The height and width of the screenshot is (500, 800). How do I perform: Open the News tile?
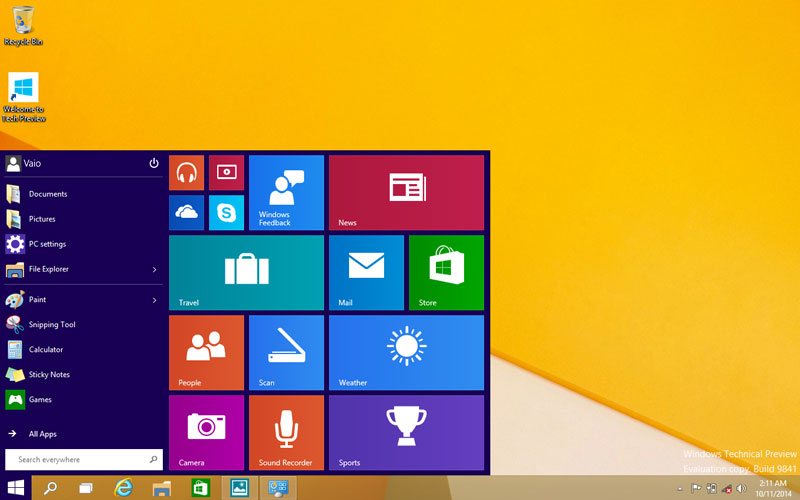click(x=406, y=193)
